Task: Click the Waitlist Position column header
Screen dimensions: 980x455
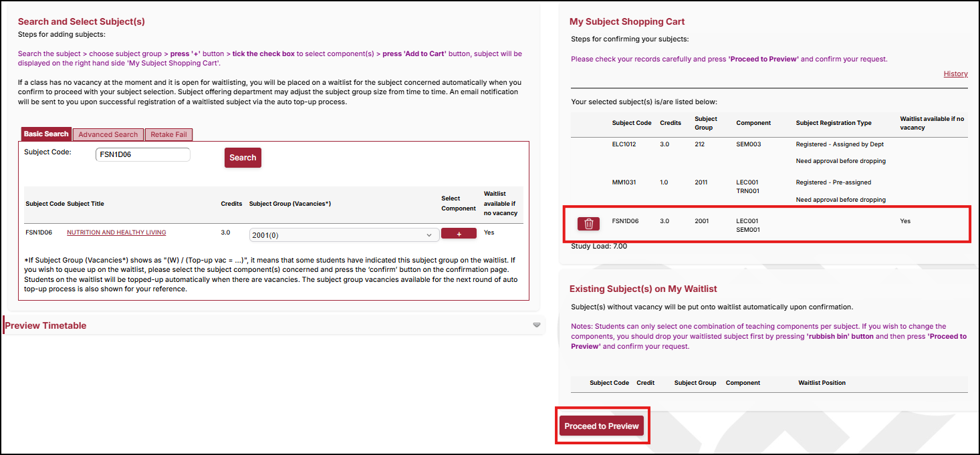Action: tap(822, 383)
